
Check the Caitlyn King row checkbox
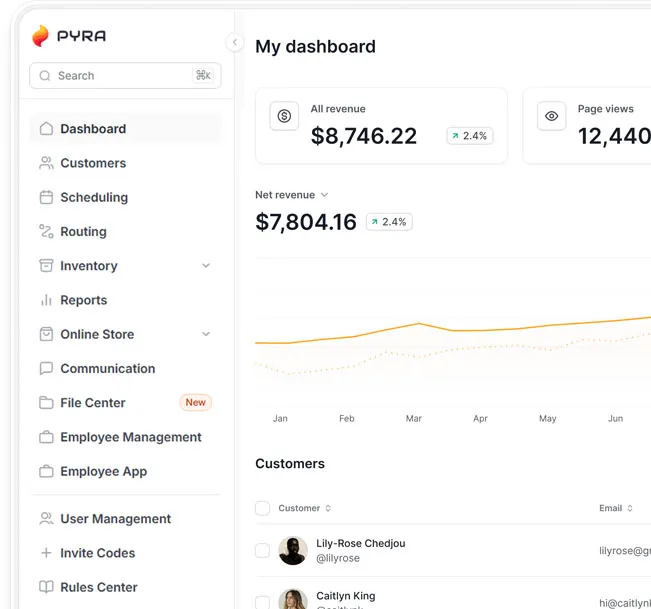click(262, 601)
